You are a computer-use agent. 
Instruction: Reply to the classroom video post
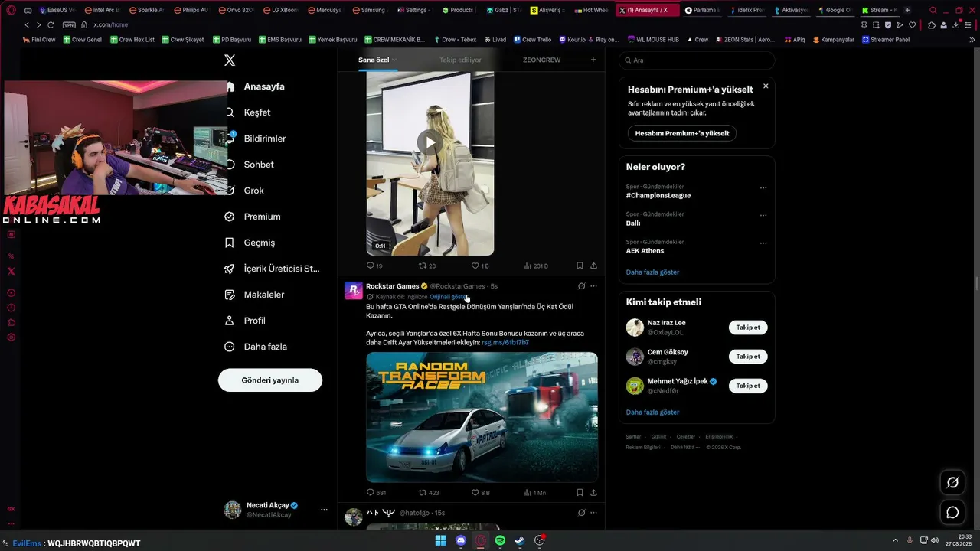(374, 266)
